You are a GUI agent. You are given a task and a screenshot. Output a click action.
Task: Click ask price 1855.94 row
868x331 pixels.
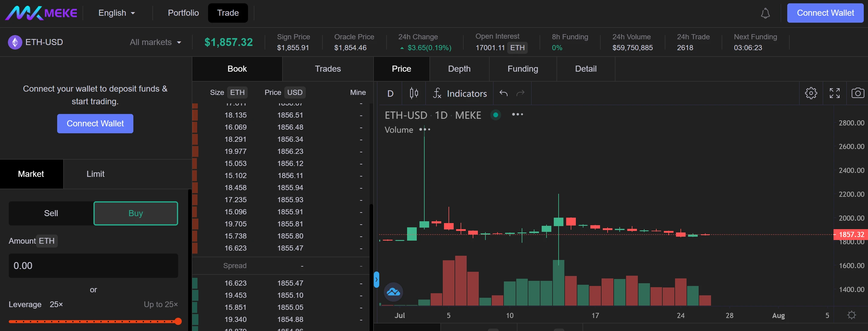coord(281,187)
